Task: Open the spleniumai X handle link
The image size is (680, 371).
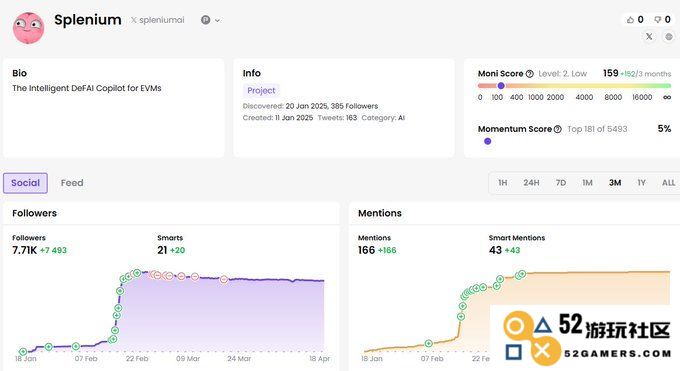Action: (x=158, y=20)
